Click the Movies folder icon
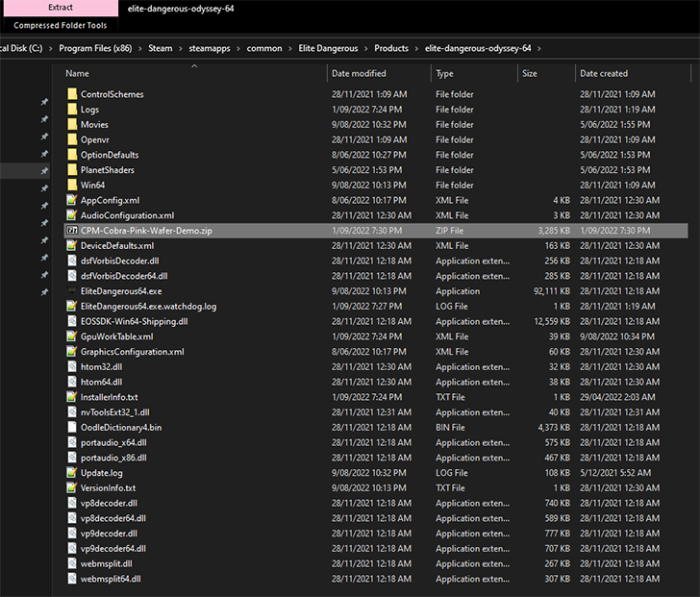Screen dimensions: 700x597 [x=72, y=124]
